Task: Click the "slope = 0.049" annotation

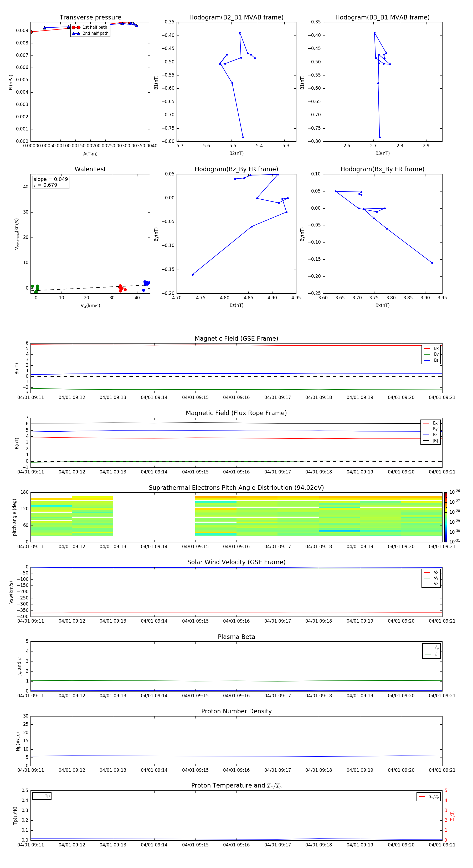Action: click(50, 179)
